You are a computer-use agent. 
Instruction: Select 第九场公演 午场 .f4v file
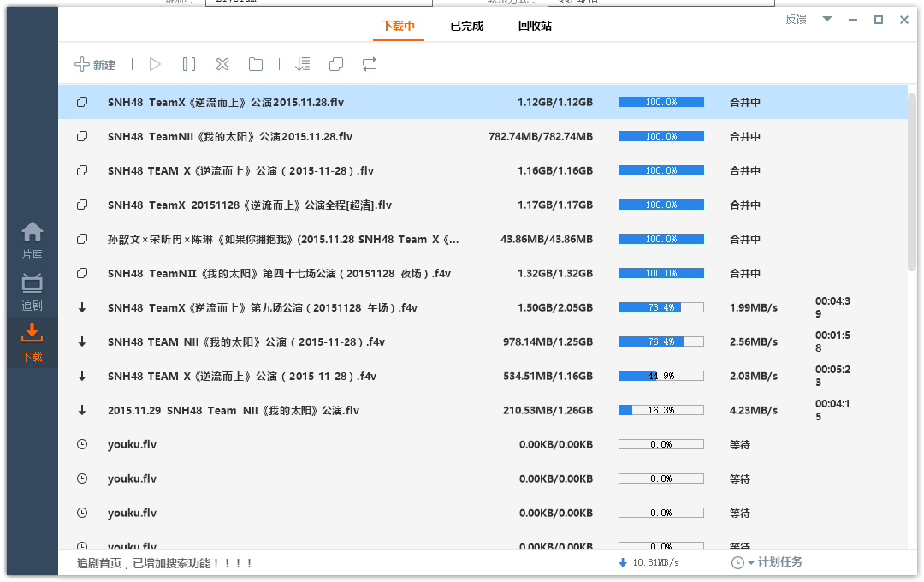263,307
